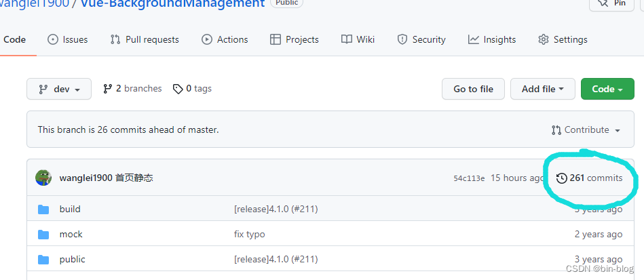
Task: Click the Projects table icon
Action: point(276,40)
